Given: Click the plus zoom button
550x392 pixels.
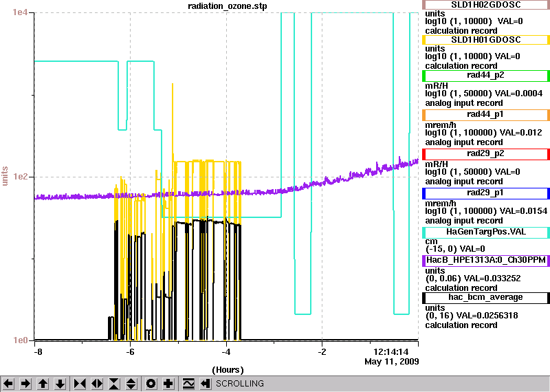Looking at the screenshot, I should pos(168,384).
